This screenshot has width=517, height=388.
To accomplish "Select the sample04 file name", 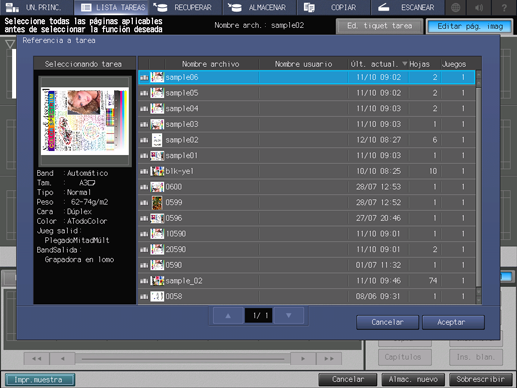I will point(182,109).
